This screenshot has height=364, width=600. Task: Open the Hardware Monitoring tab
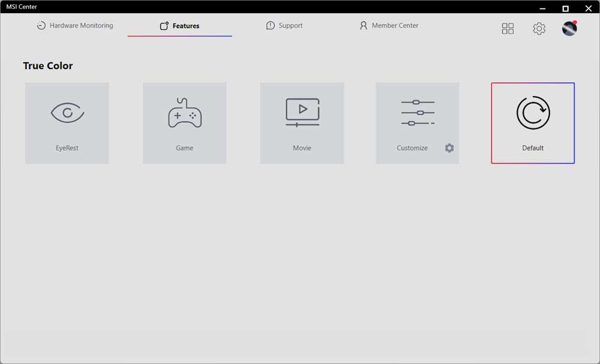(x=75, y=26)
